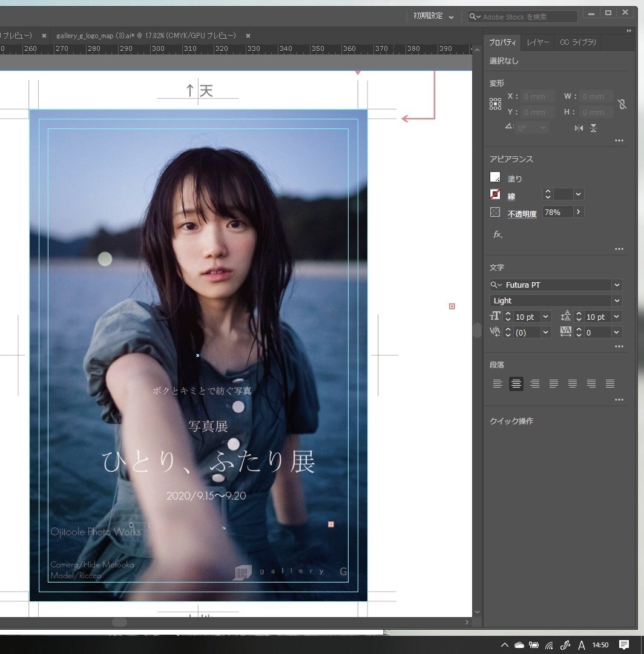Click the flip horizontal icon
This screenshot has width=644, height=654.
point(579,128)
